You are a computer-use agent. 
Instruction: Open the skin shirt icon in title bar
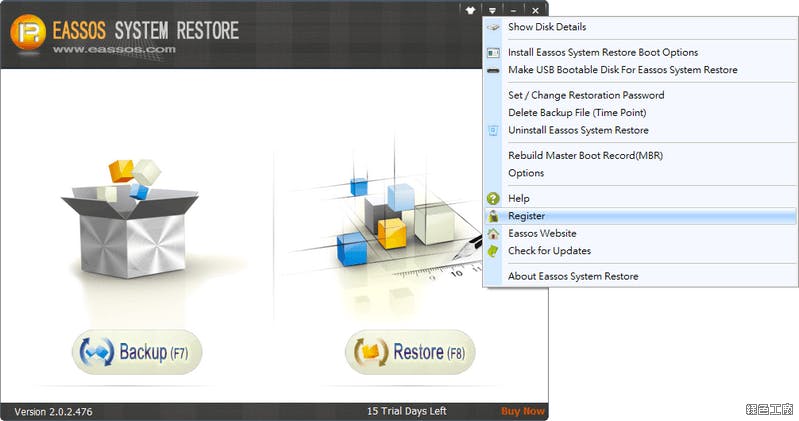click(470, 10)
